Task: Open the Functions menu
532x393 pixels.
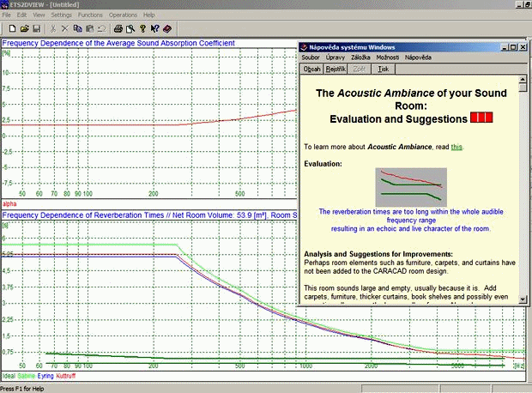Action: pyautogui.click(x=90, y=15)
